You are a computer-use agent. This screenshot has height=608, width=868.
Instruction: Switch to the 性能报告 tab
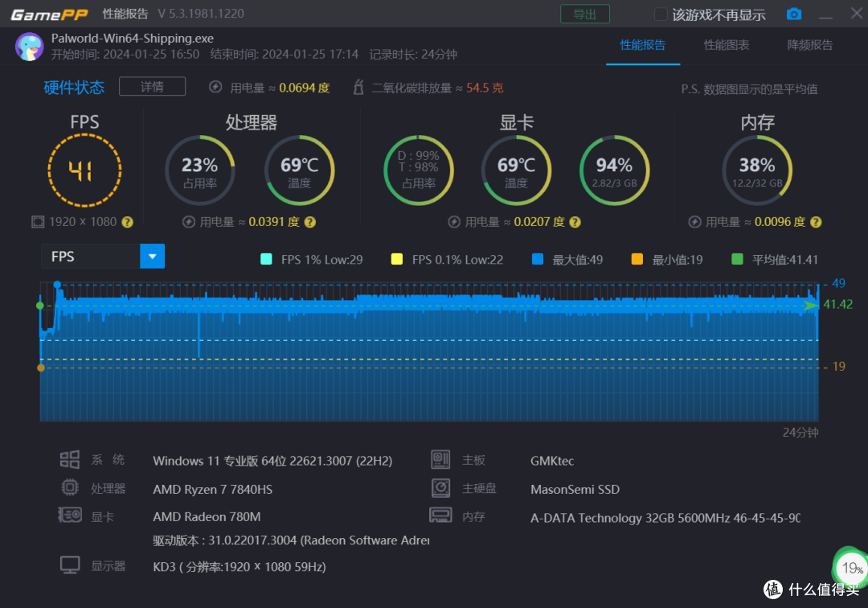[643, 45]
